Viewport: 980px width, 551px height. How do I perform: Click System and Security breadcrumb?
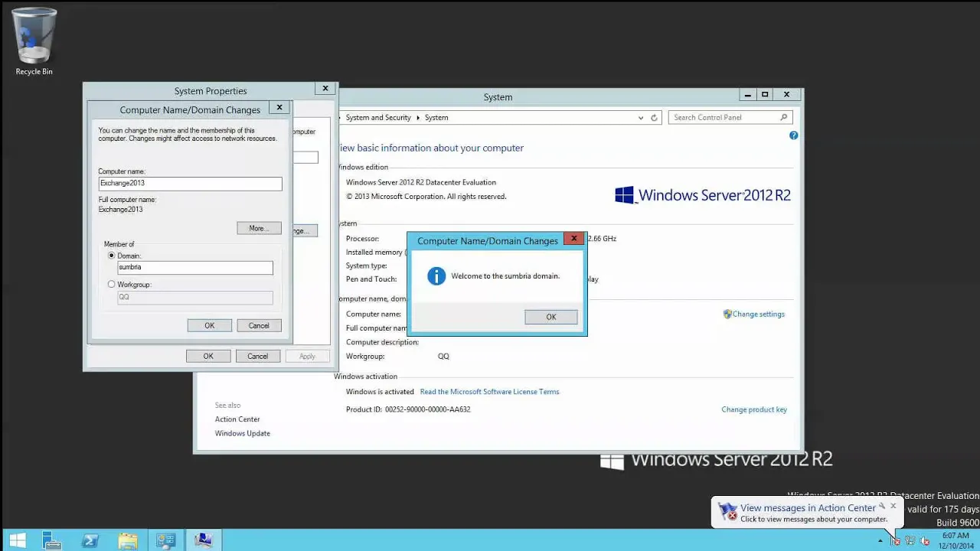click(x=378, y=118)
